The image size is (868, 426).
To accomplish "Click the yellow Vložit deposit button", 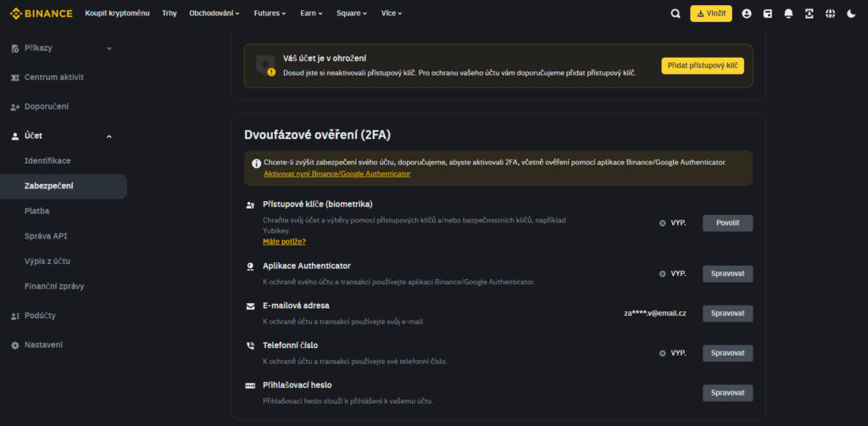I will click(x=711, y=14).
